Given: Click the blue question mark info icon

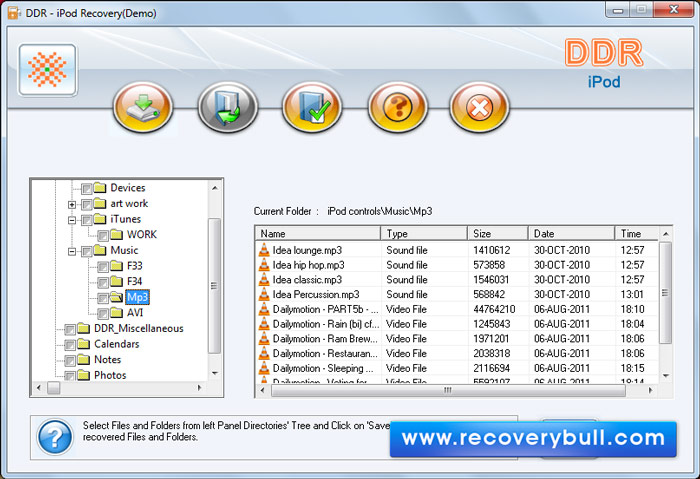Looking at the screenshot, I should point(55,437).
